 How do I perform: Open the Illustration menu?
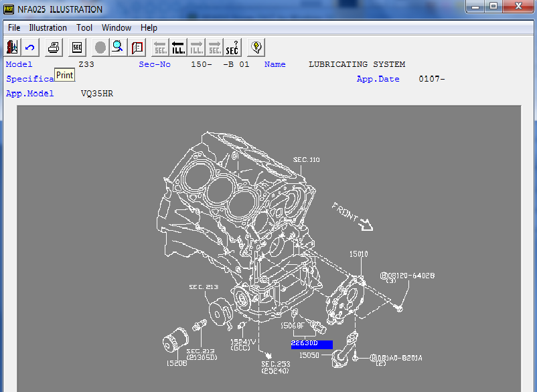[48, 27]
